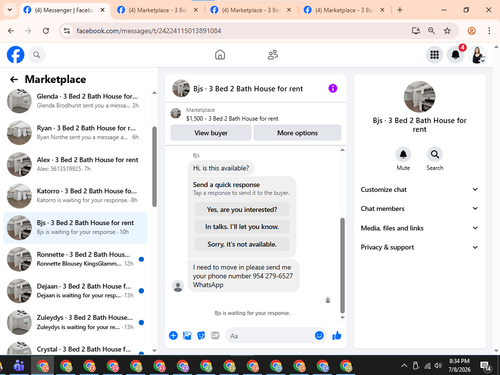
Task: Send quick reply Sorry, it's not available.
Action: point(242,244)
